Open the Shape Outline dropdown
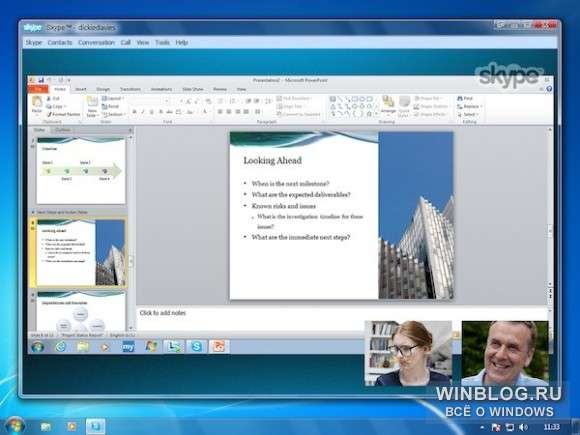The width and height of the screenshot is (580, 435). pyautogui.click(x=431, y=107)
